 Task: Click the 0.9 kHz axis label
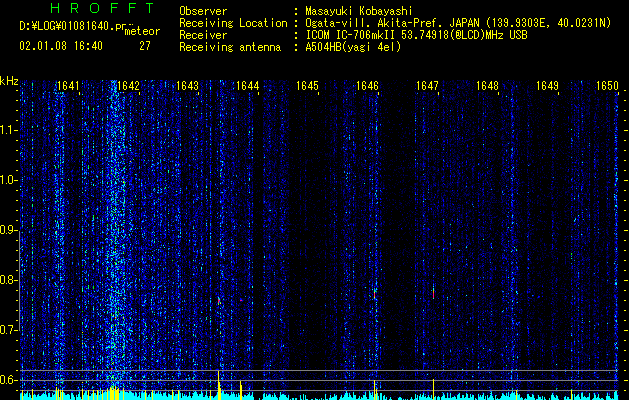[9, 230]
